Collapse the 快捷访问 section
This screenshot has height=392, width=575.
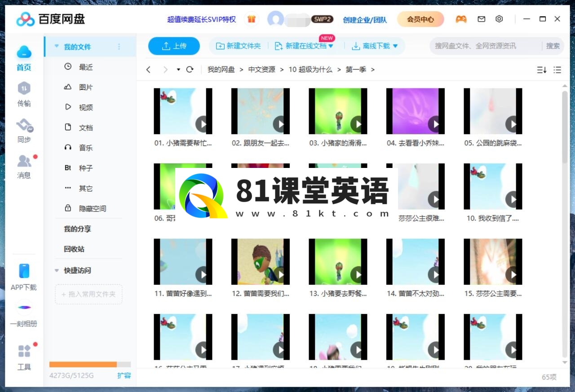click(57, 270)
